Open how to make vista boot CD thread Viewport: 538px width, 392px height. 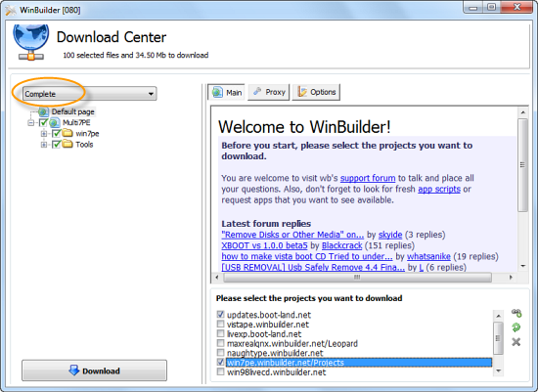[x=307, y=256]
